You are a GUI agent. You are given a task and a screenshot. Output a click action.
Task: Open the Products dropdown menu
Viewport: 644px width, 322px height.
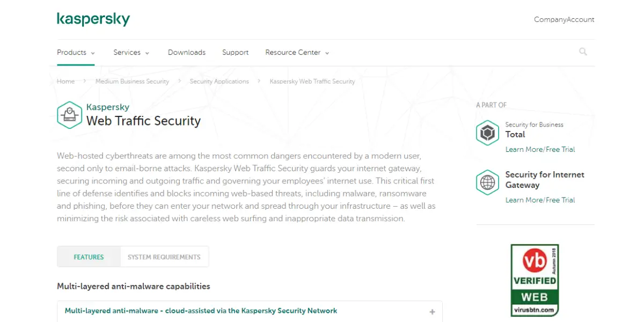(76, 53)
